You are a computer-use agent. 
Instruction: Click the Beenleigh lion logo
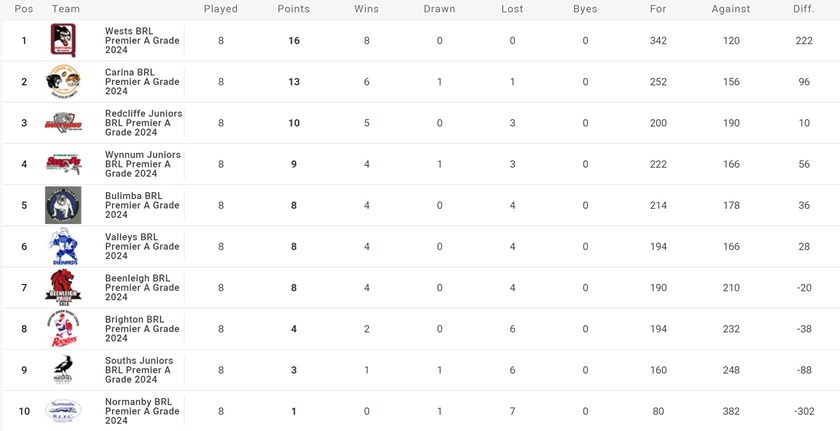63,287
